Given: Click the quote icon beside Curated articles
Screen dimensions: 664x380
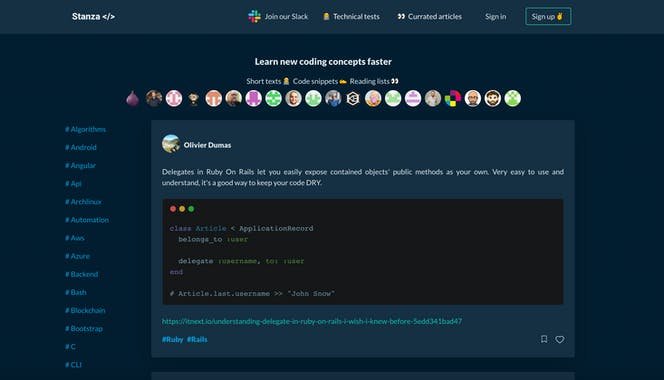Looking at the screenshot, I should (x=401, y=17).
